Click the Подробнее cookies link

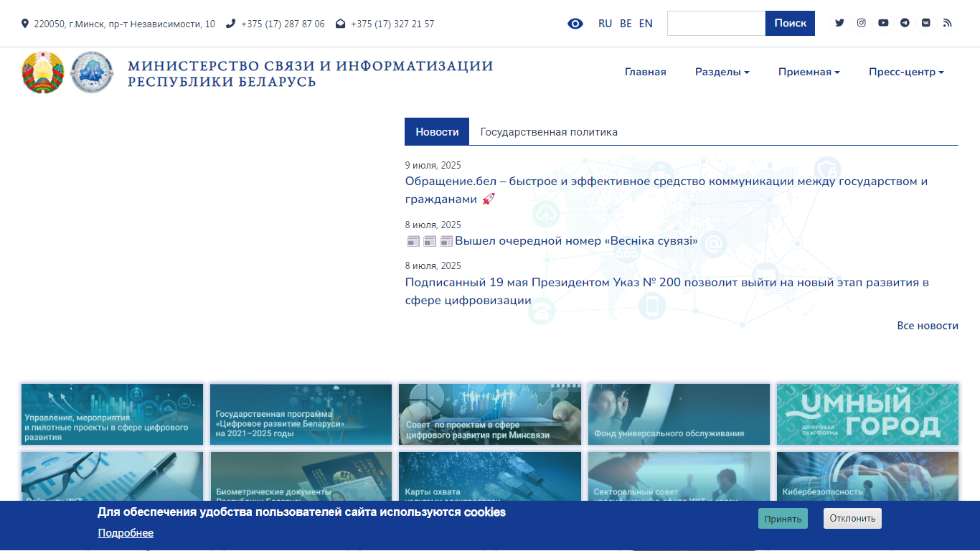126,533
